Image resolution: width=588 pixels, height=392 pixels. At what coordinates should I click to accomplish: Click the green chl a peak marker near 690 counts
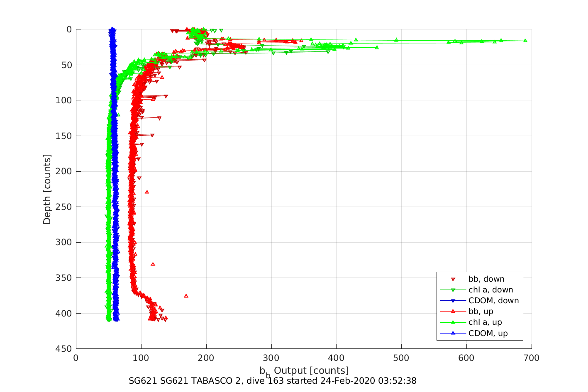[525, 40]
